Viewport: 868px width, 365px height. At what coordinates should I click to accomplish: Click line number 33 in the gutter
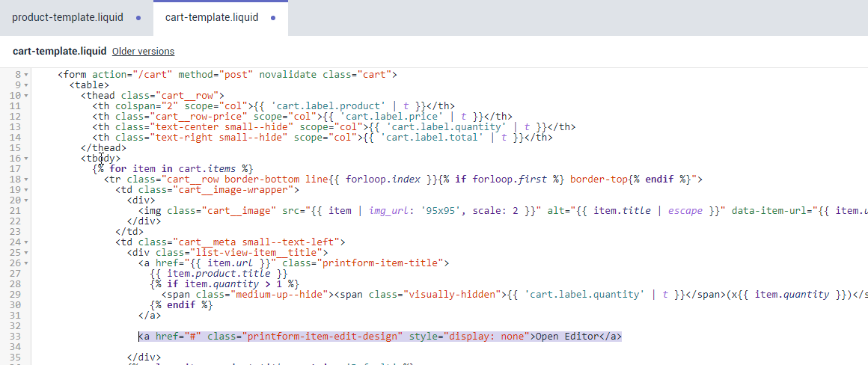tap(15, 337)
